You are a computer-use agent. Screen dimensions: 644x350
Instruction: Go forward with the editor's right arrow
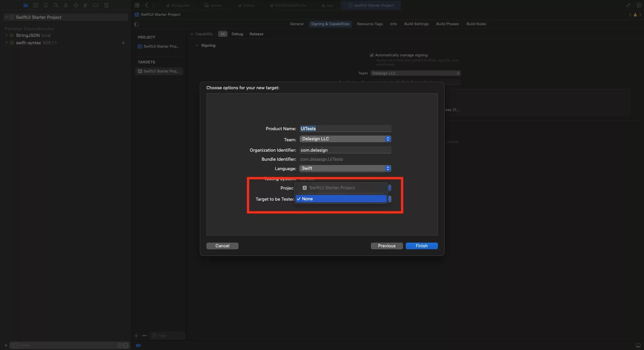[153, 5]
